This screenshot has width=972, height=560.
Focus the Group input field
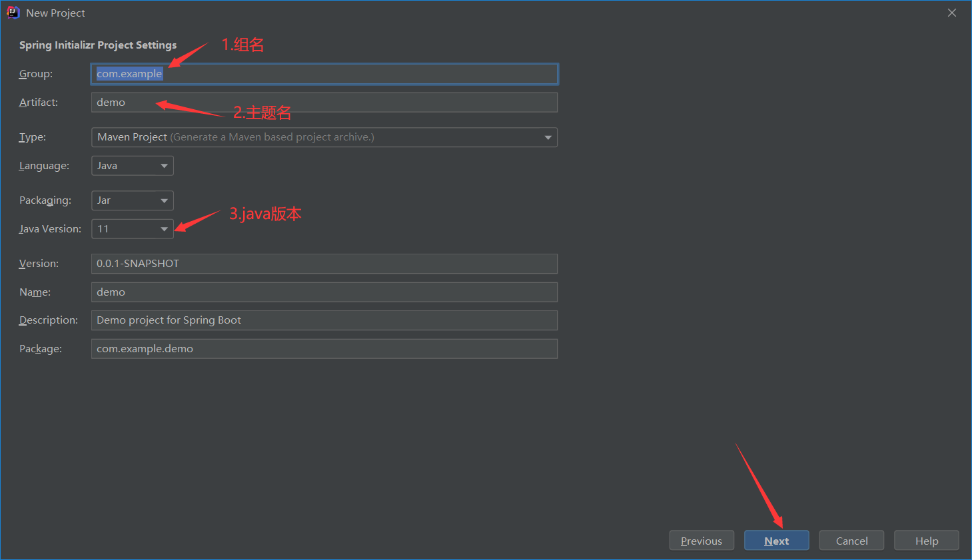coord(324,74)
